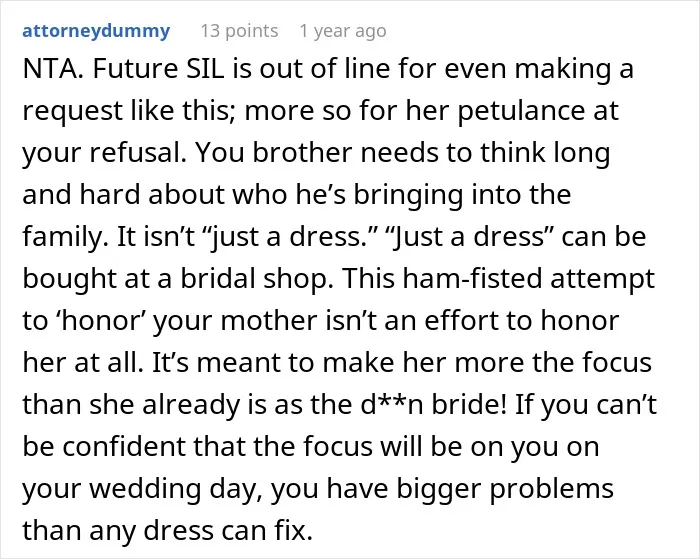This screenshot has height=559, width=700.
Task: Click the 1 year ago timestamp
Action: click(343, 31)
